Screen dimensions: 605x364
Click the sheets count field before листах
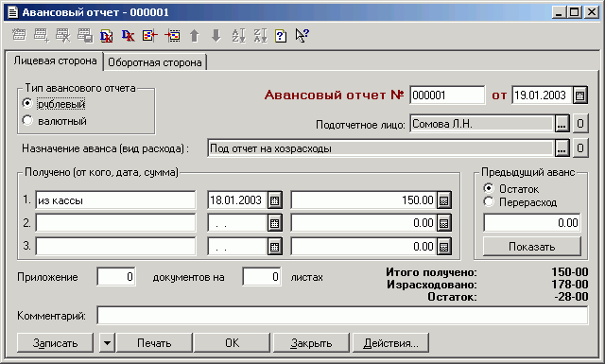(262, 277)
